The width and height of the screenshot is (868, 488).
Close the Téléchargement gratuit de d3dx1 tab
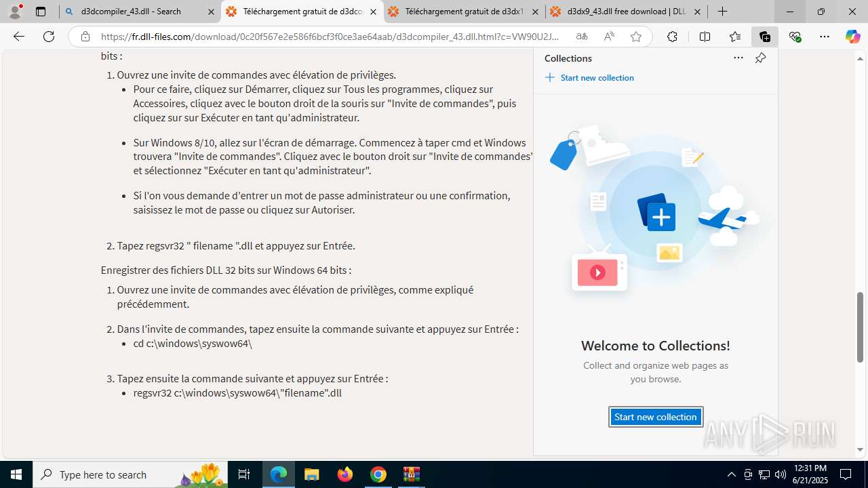[x=536, y=12]
